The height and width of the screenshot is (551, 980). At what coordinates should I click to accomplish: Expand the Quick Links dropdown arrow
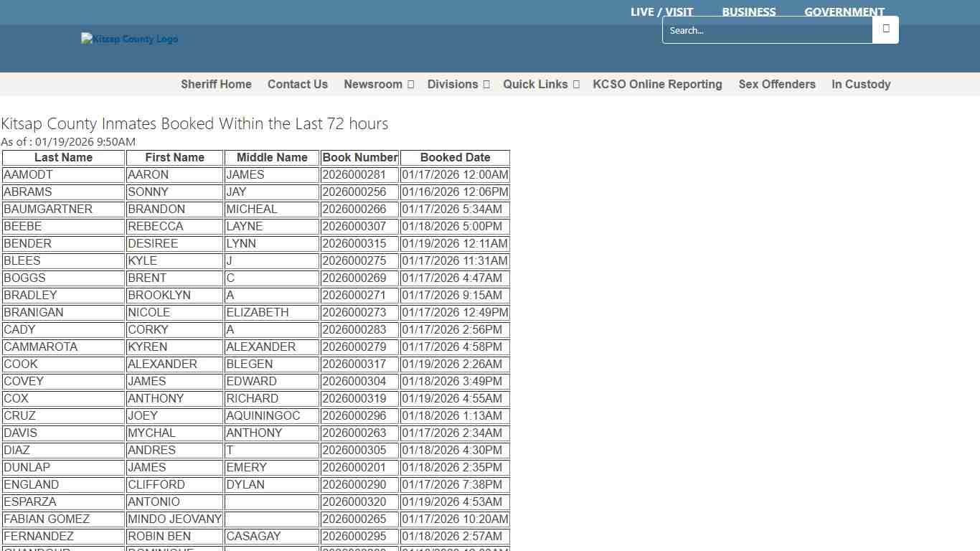pyautogui.click(x=575, y=84)
